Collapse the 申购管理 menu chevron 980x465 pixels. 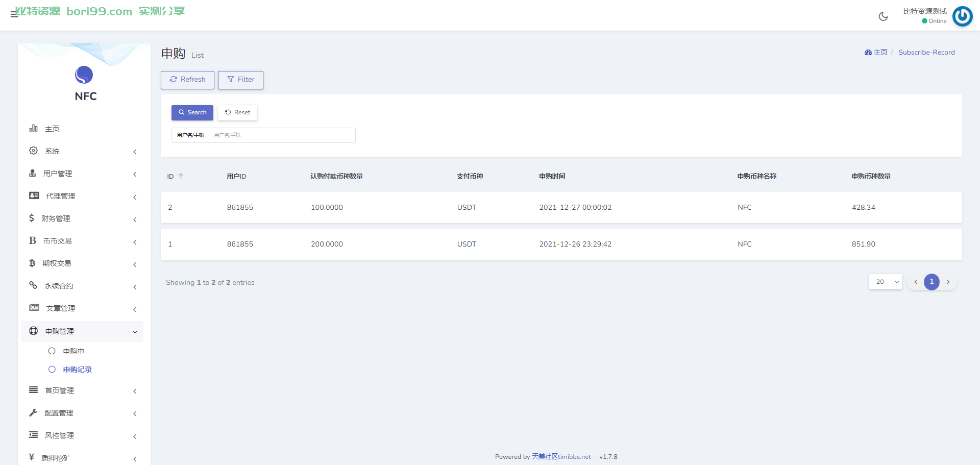point(135,332)
